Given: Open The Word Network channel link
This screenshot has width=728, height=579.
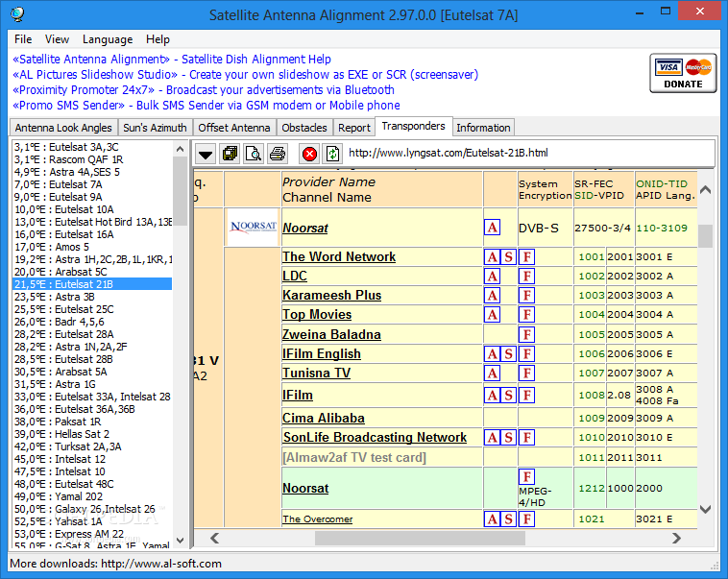Looking at the screenshot, I should pyautogui.click(x=339, y=256).
